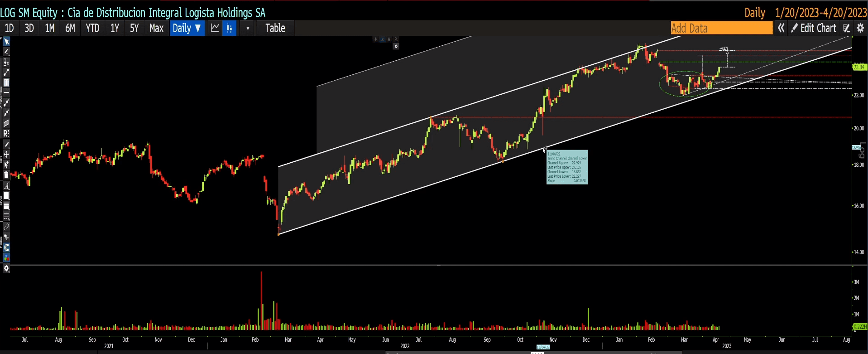Viewport: 868px width, 354px height.
Task: Set chart range to 1M
Action: click(50, 28)
